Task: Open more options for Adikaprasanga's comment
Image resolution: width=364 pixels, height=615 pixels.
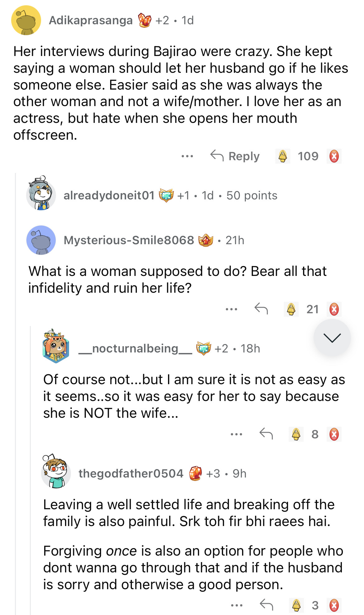Action: tap(187, 156)
